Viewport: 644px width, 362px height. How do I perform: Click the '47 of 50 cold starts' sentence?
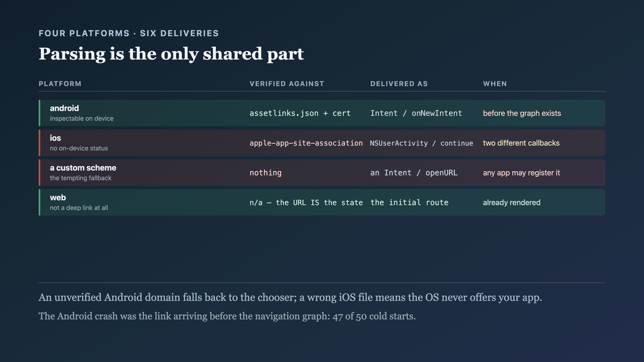click(227, 316)
